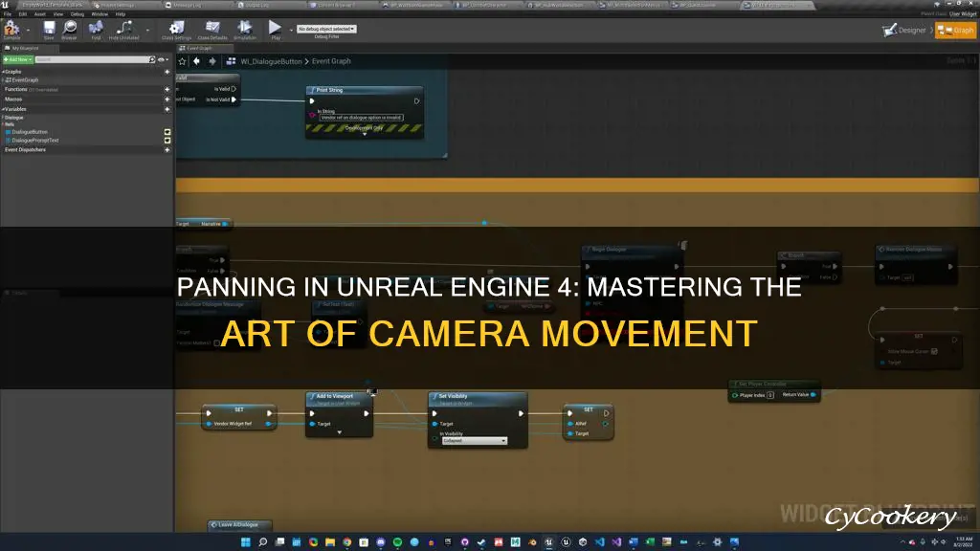The height and width of the screenshot is (551, 980).
Task: Open the View menu
Action: pyautogui.click(x=58, y=13)
